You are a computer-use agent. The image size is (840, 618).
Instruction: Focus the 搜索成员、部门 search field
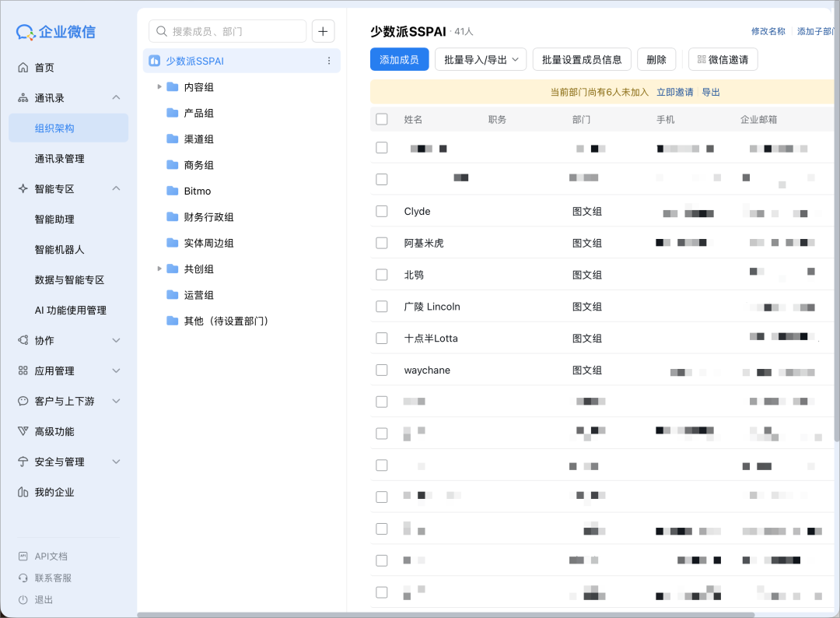coord(228,32)
